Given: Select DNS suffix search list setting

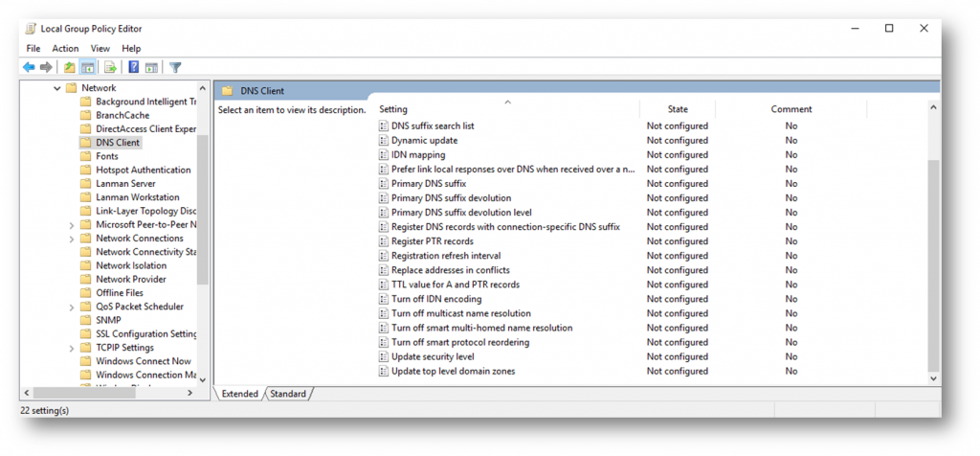Looking at the screenshot, I should [x=433, y=125].
